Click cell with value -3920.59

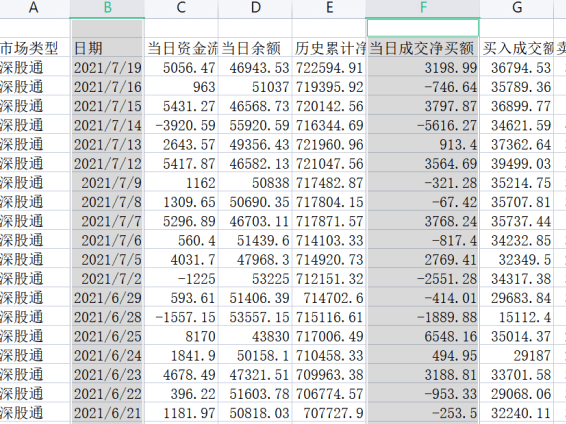182,125
